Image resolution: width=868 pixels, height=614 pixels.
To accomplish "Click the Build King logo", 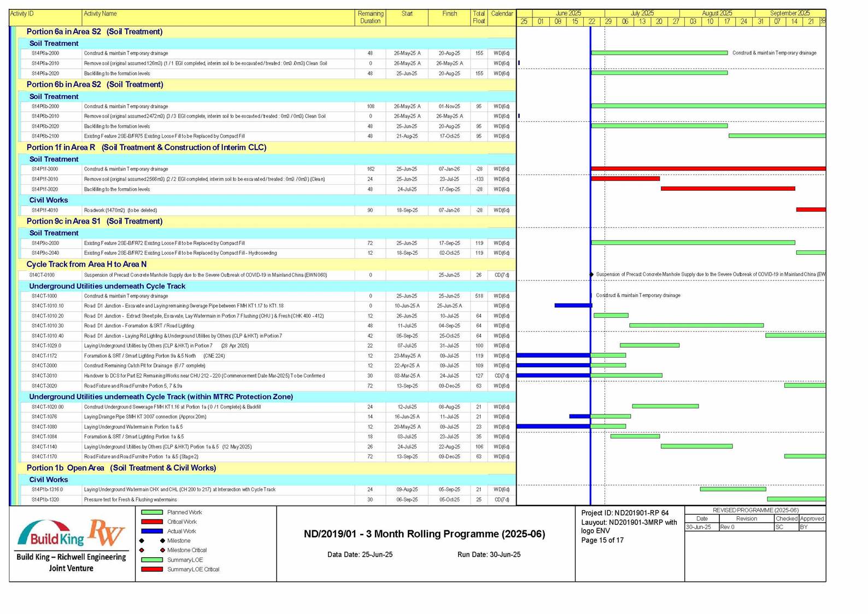I will [51, 534].
